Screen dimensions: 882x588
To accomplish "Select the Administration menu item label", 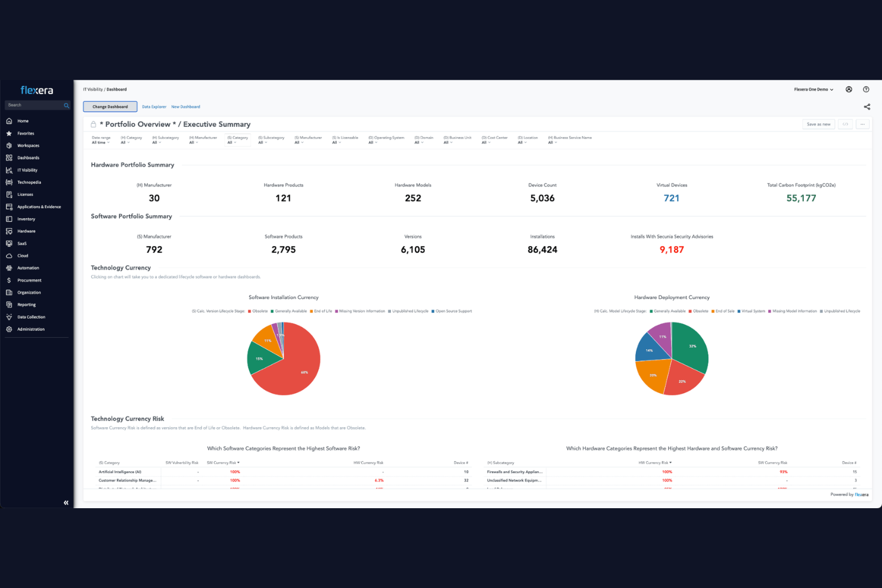I will (31, 329).
